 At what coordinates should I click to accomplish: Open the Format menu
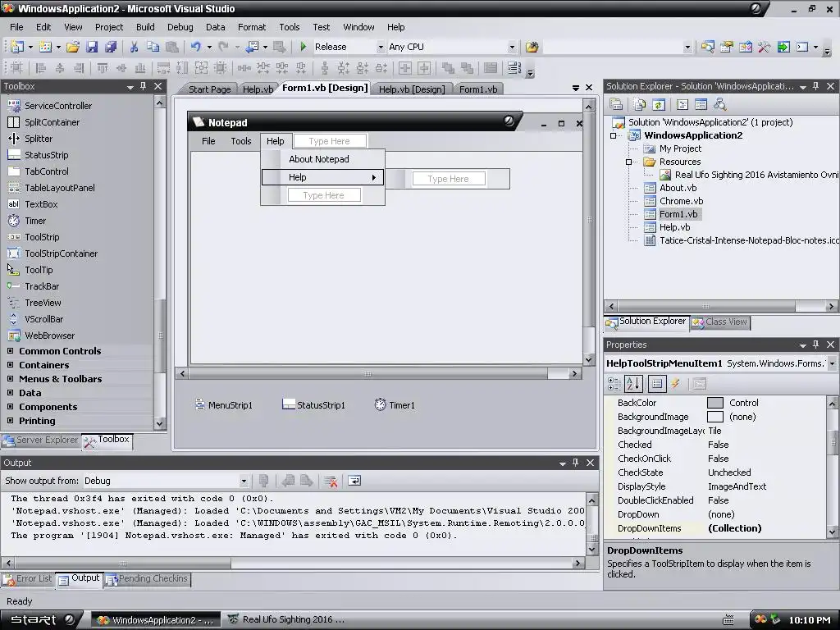click(x=252, y=27)
